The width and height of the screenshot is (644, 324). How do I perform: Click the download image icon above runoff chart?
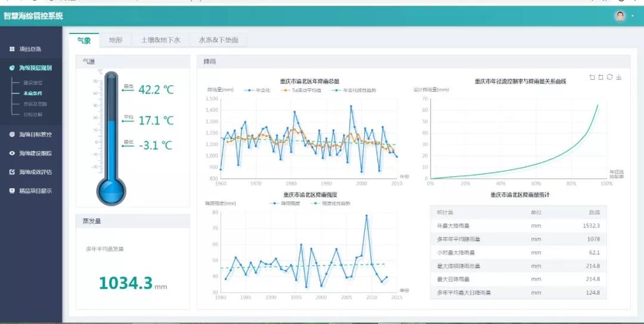(619, 77)
